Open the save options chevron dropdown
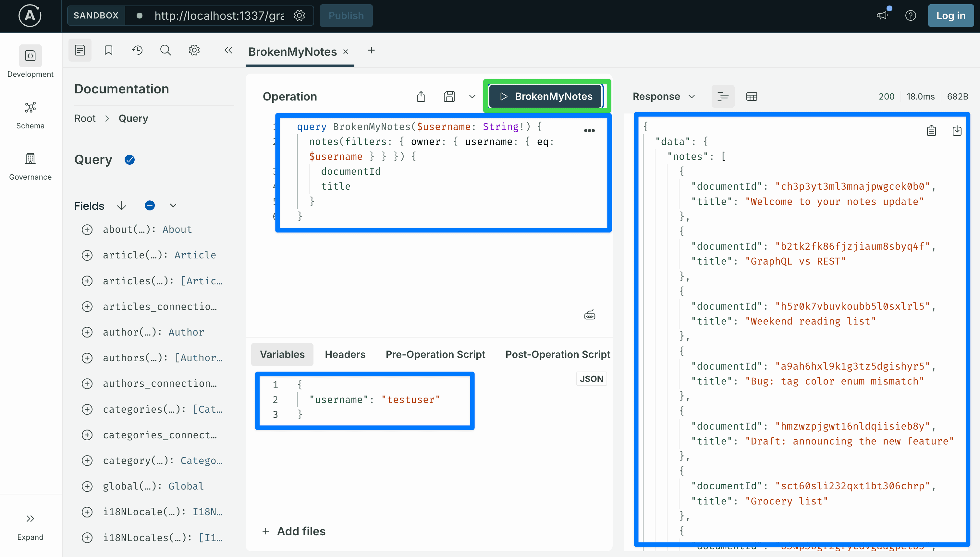The width and height of the screenshot is (980, 557). click(472, 96)
